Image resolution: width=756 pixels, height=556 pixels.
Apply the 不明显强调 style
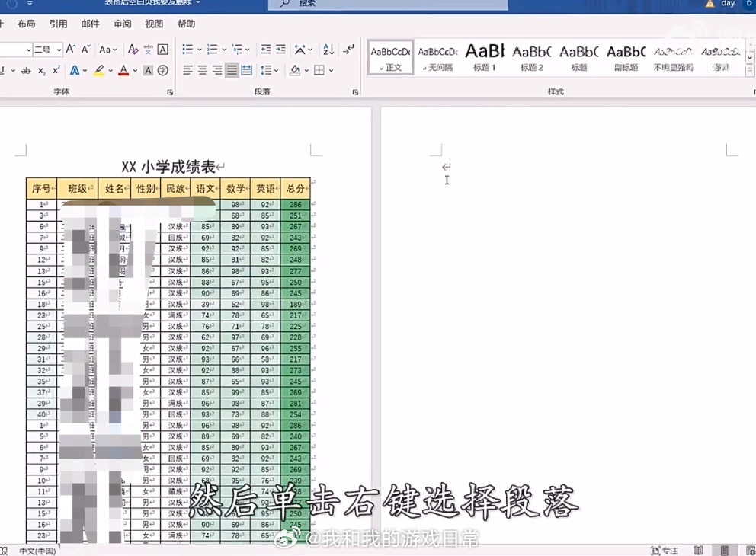click(x=673, y=57)
